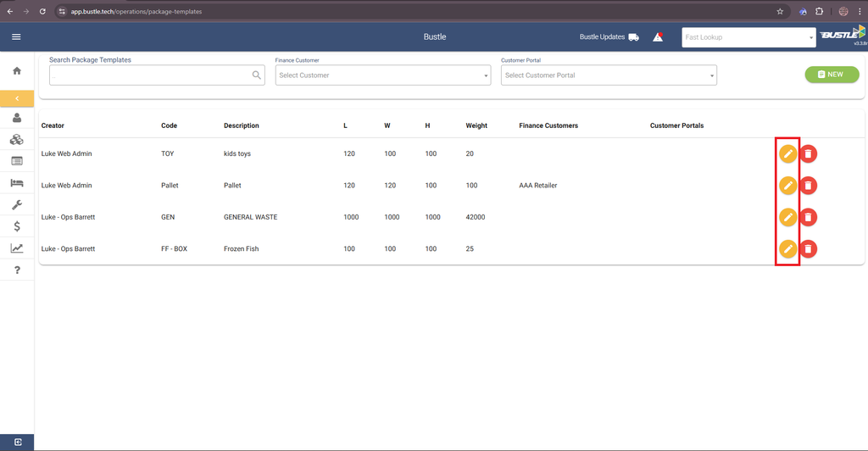
Task: Click the GEN code cell
Action: coord(168,217)
